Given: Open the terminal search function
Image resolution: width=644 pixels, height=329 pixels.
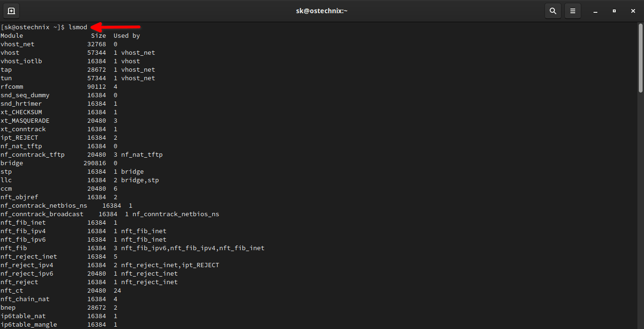Looking at the screenshot, I should click(x=553, y=10).
